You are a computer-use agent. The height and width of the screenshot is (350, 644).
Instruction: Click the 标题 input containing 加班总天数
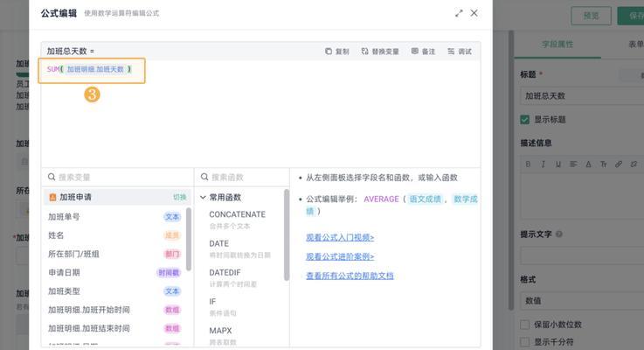(582, 96)
